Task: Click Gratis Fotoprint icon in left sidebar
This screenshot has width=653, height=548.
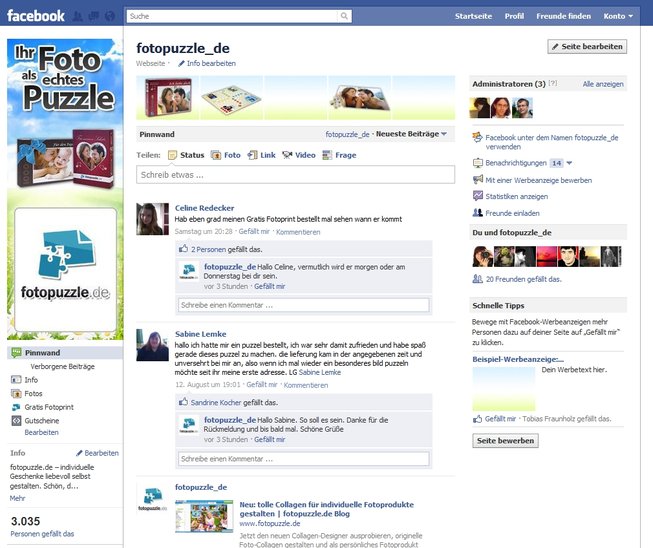Action: click(16, 407)
